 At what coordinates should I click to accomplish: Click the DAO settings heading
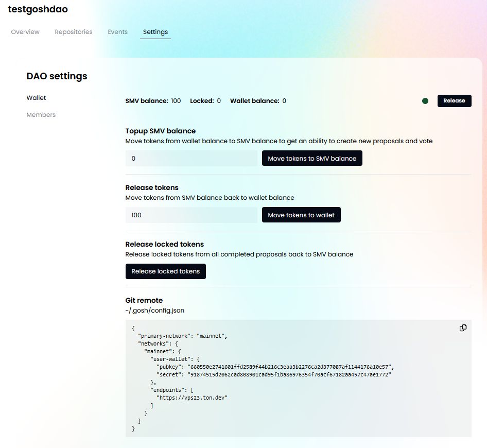coord(57,76)
